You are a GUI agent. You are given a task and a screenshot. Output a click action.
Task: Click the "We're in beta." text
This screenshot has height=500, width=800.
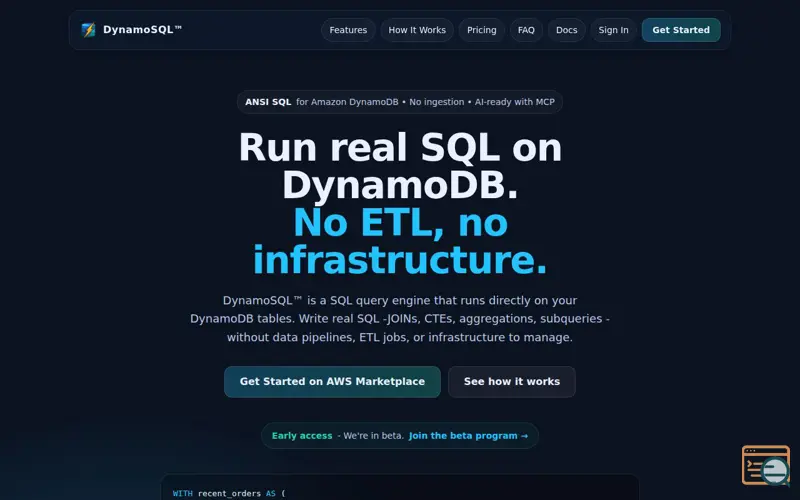point(373,436)
